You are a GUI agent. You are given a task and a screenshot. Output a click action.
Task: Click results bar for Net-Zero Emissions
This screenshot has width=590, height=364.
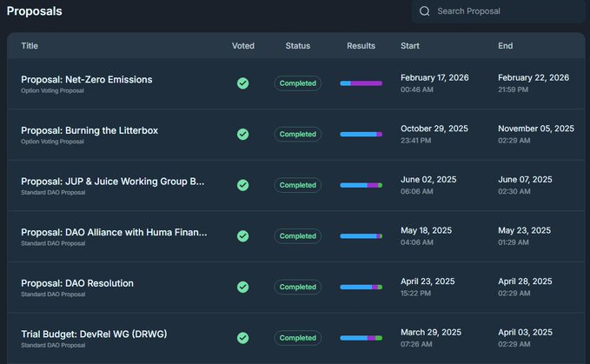pyautogui.click(x=361, y=83)
